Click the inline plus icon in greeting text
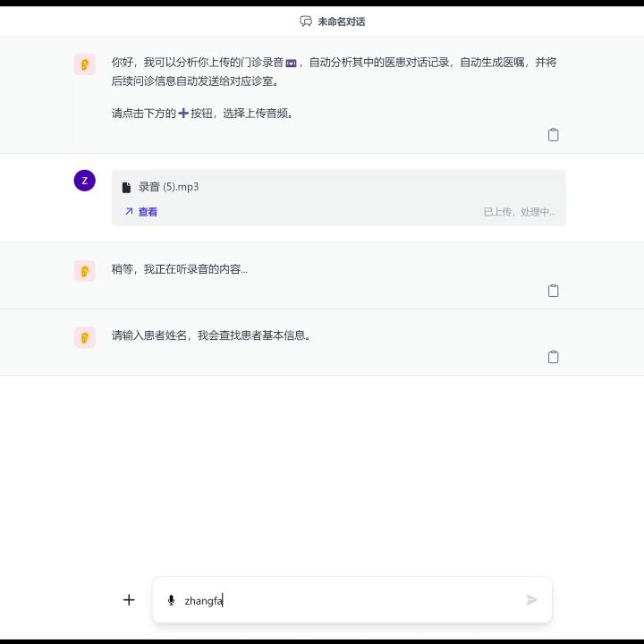 (183, 113)
